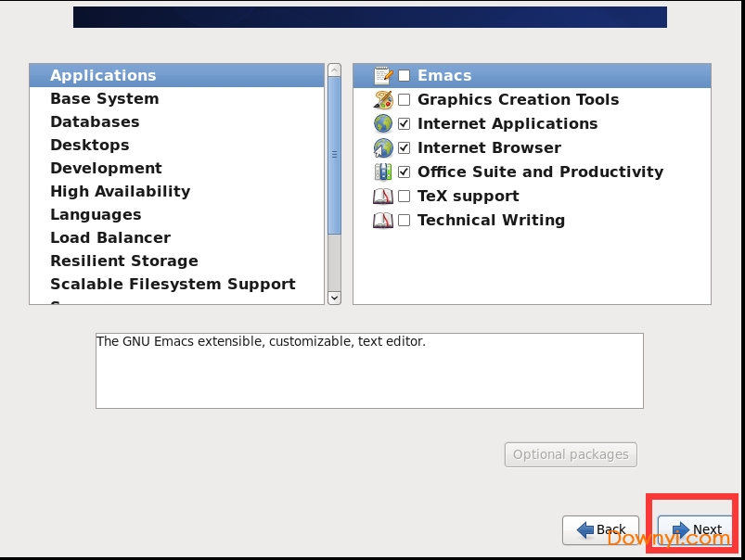Image resolution: width=745 pixels, height=560 pixels.
Task: Click the Graphics Creation Tools palette icon
Action: tap(383, 100)
